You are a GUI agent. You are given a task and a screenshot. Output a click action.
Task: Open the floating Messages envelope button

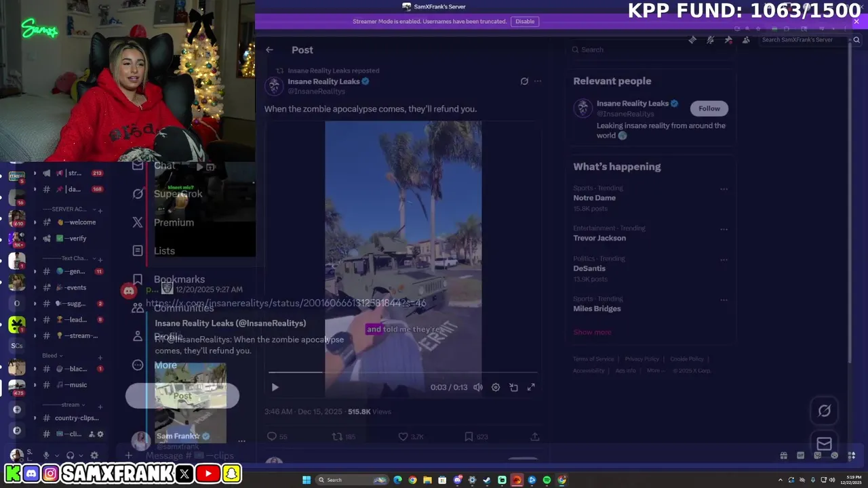pos(824,444)
